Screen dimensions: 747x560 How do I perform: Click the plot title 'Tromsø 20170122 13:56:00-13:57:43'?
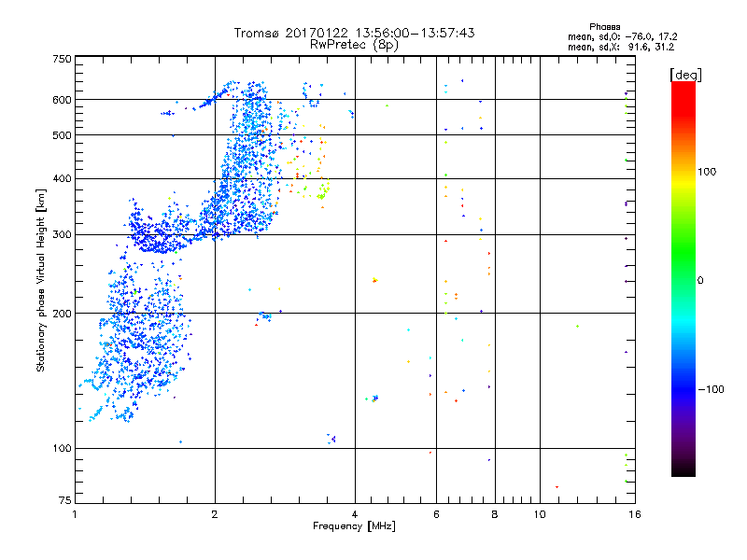(x=354, y=33)
